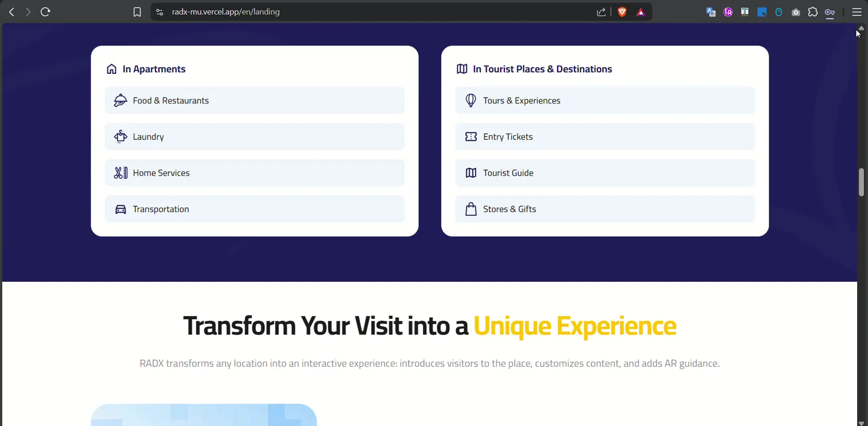Select Tourist Guide text
The height and width of the screenshot is (426, 868).
click(x=508, y=173)
